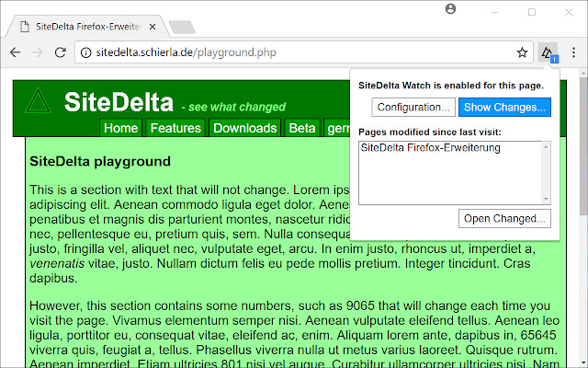Screen dimensions: 588x368
Task: Close the SiteDelta Firefox-Erweiterung tab
Action: pos(153,27)
